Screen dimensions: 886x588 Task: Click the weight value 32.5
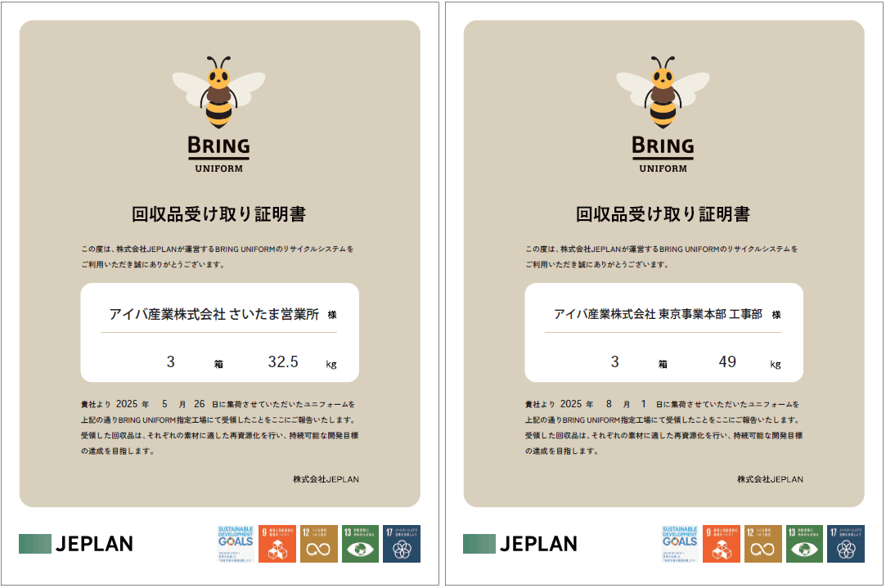(x=283, y=361)
